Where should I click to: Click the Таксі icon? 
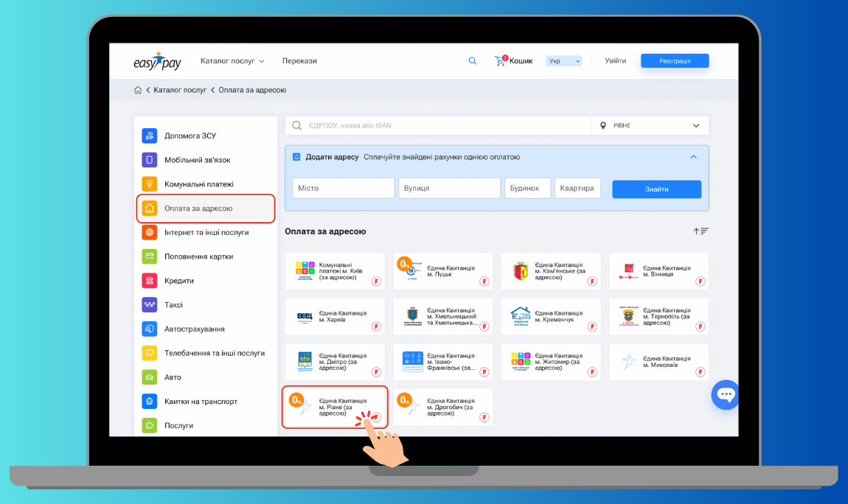click(149, 304)
